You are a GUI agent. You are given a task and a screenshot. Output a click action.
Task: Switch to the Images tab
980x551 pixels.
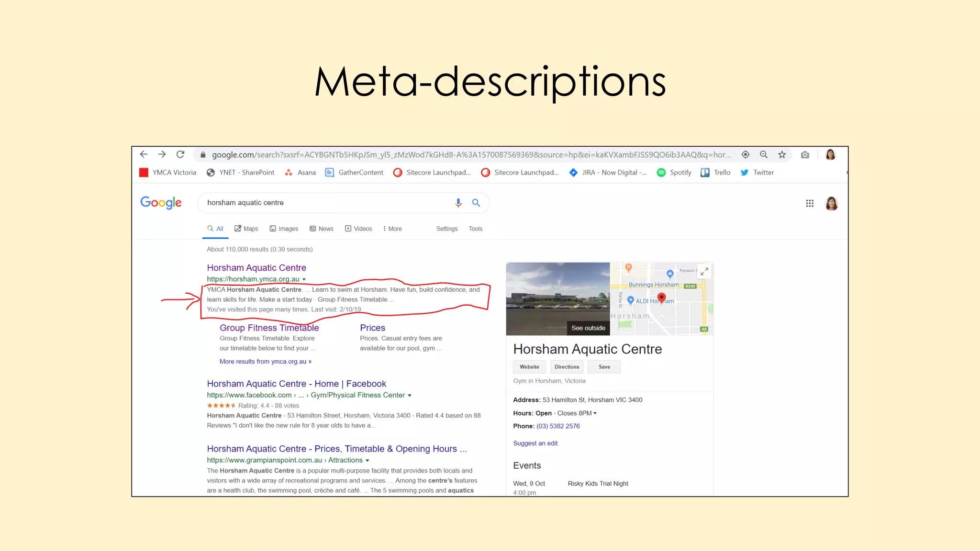(284, 229)
